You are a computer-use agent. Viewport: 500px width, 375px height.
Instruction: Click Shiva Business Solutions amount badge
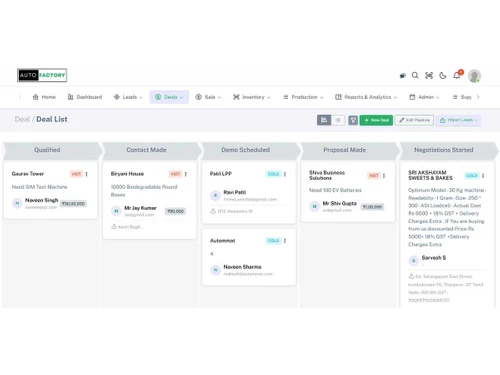tap(373, 207)
